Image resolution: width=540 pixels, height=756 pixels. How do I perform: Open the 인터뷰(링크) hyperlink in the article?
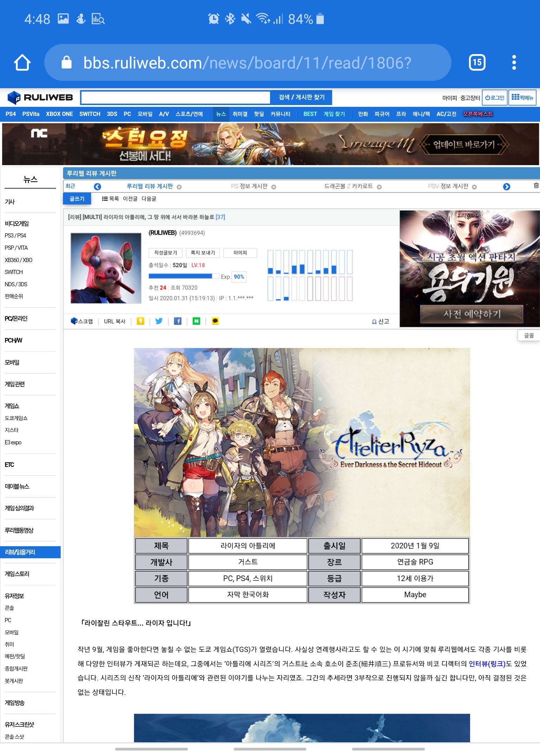[x=487, y=664]
